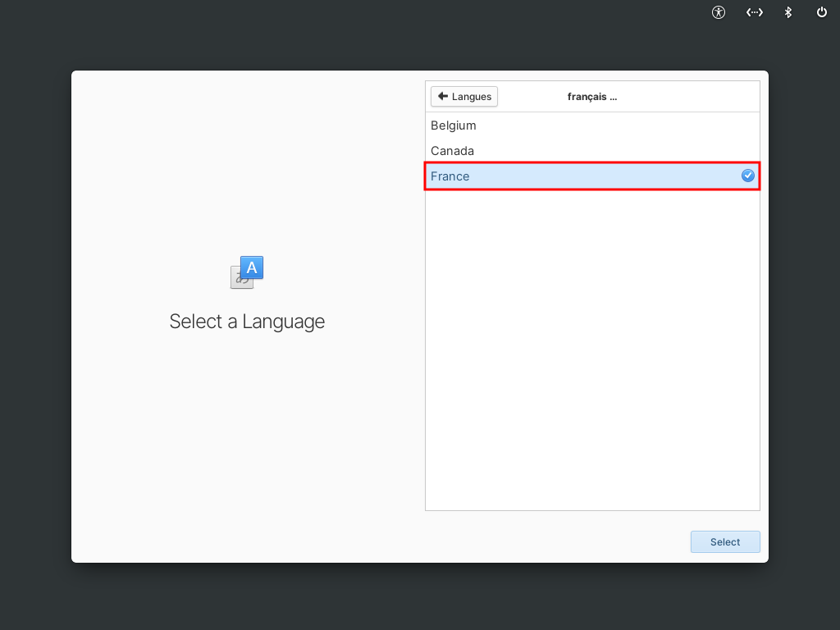Click the français header title
Viewport: 840px width, 630px height.
tap(592, 97)
